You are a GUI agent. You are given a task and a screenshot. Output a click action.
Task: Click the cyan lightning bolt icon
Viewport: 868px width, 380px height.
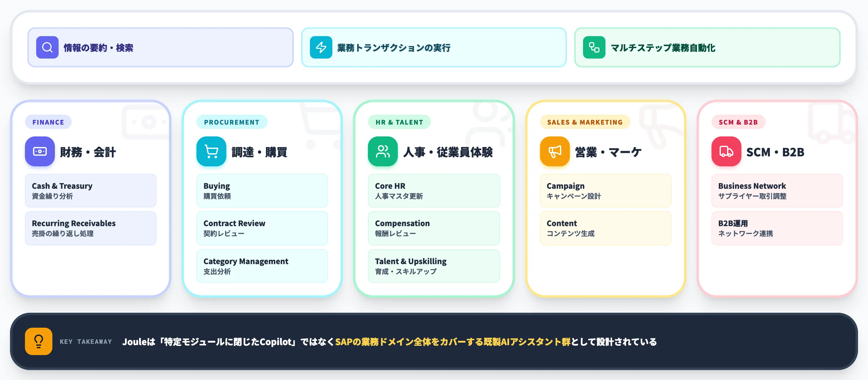[321, 47]
